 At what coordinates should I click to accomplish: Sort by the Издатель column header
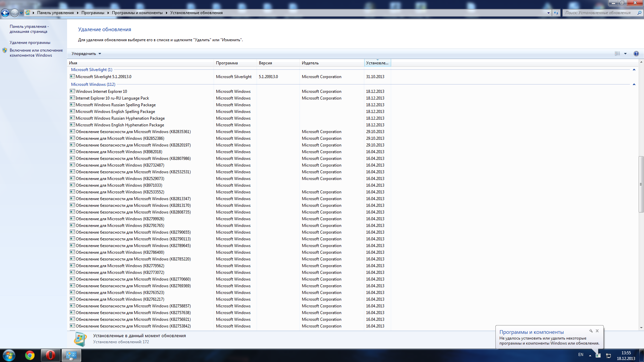pyautogui.click(x=310, y=63)
